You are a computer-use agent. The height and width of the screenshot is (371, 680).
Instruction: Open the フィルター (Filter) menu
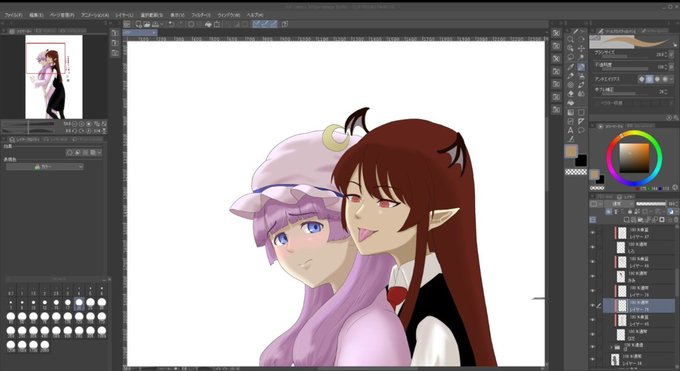[x=201, y=15]
